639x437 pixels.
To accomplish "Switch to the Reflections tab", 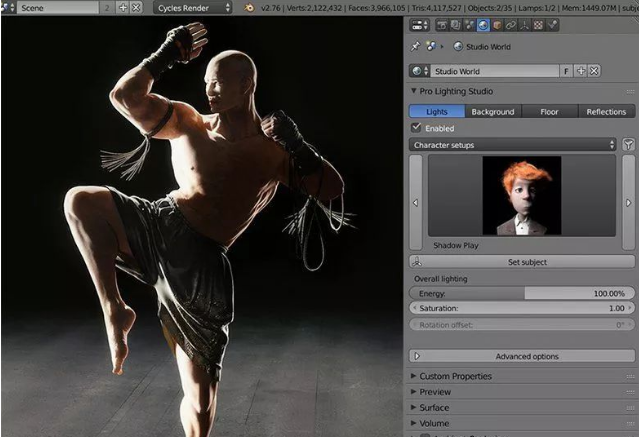I will pyautogui.click(x=606, y=112).
